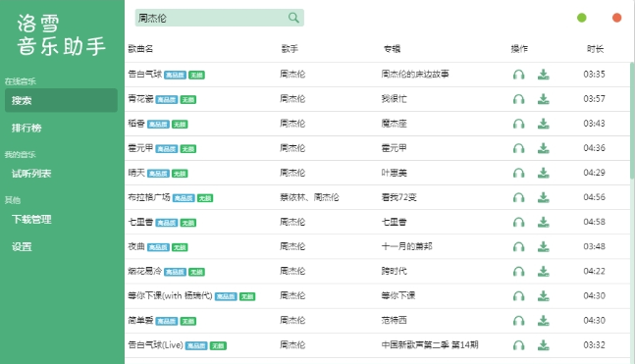Click the duration 04:56
This screenshot has height=364, width=635.
click(594, 197)
